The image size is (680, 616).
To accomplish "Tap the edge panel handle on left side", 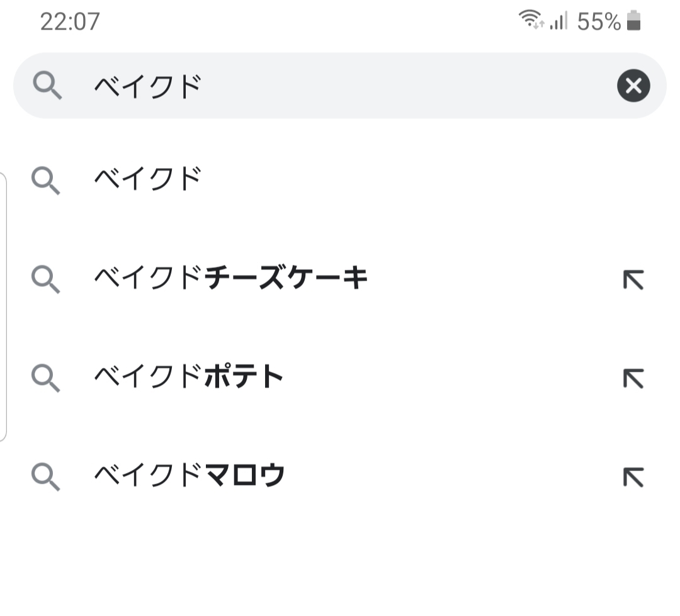I will point(4,306).
